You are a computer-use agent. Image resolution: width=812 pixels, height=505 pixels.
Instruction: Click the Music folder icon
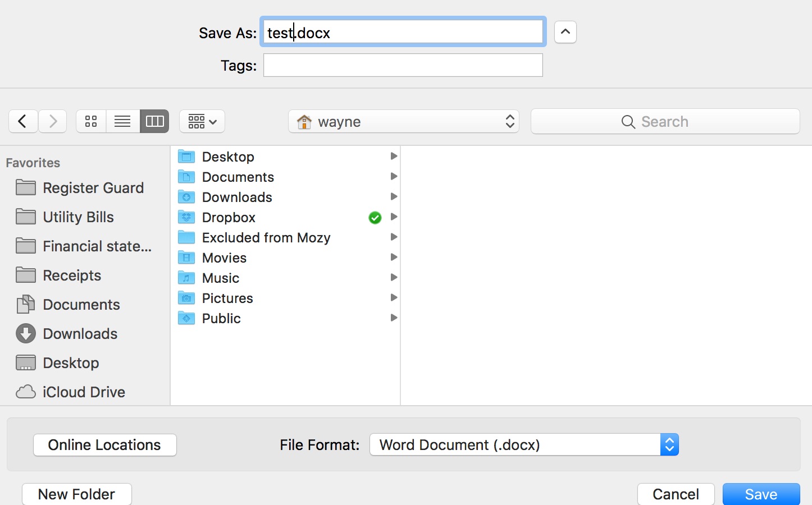tap(186, 278)
